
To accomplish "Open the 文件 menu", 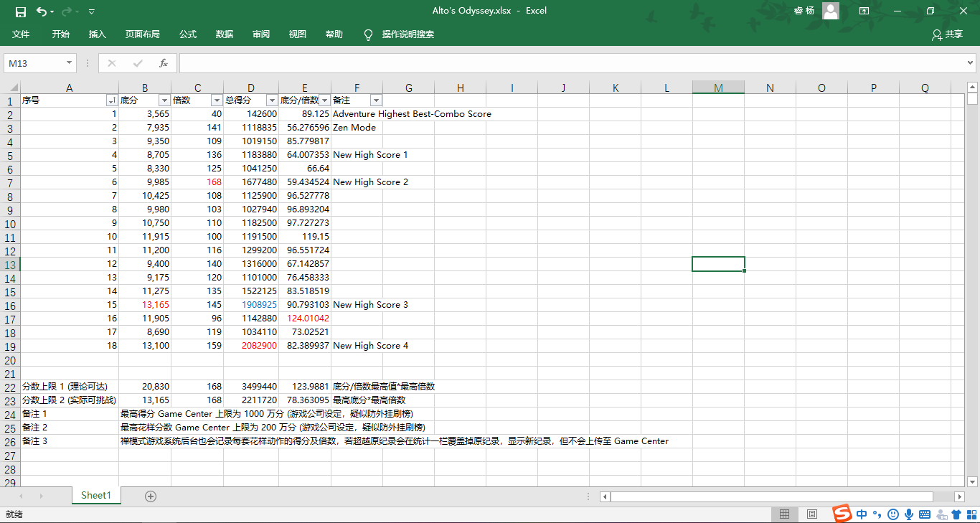I will [21, 34].
